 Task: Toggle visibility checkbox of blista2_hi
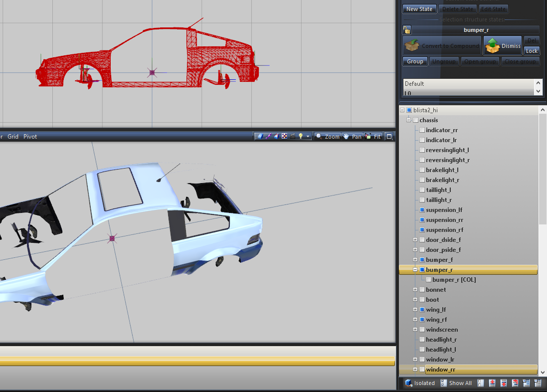409,110
